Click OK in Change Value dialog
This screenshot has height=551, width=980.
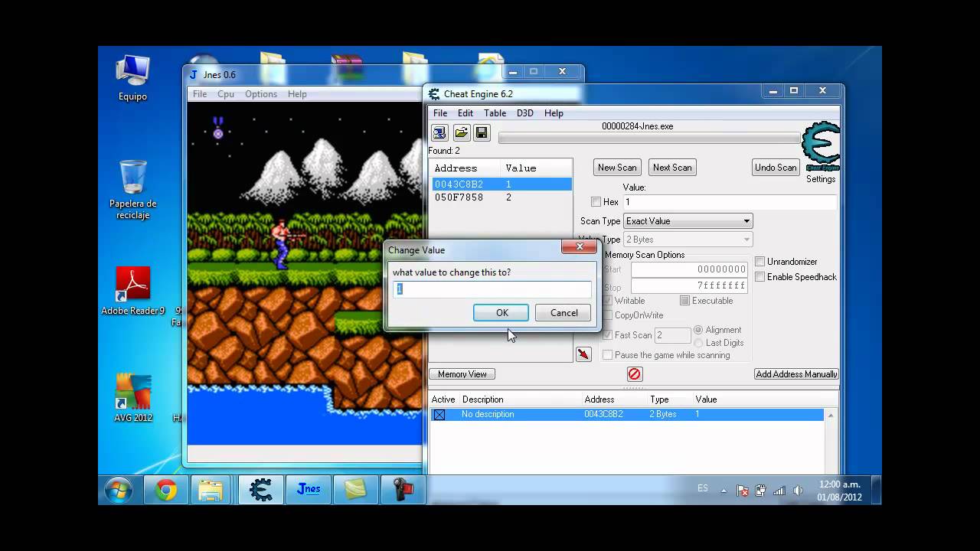click(x=501, y=313)
